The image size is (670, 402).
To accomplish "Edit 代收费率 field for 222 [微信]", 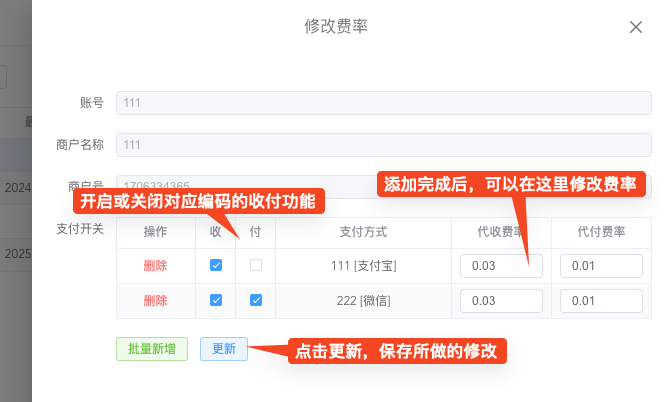I will (x=501, y=301).
